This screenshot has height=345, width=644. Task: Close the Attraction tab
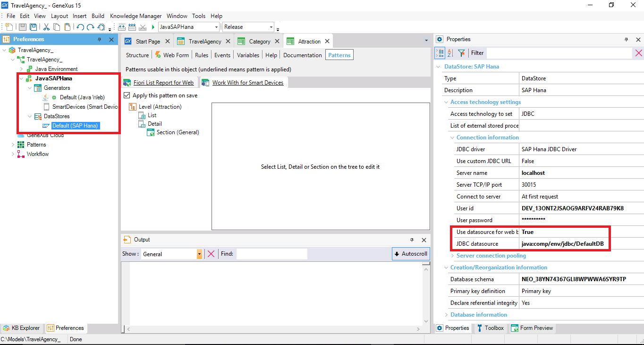tap(328, 42)
